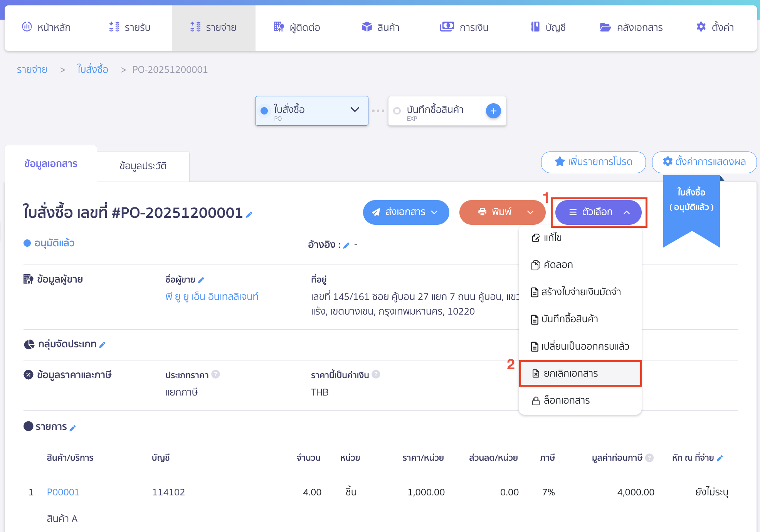
Task: Click edit pencil next to รายการ heading
Action: 72,428
